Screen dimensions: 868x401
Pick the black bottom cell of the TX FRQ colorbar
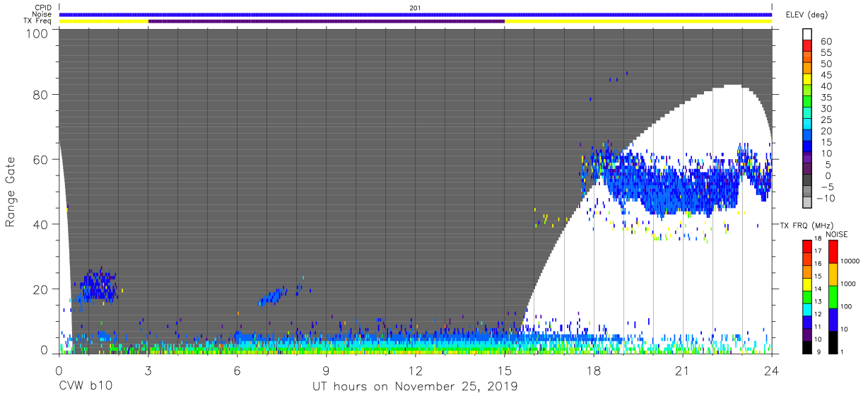(807, 346)
